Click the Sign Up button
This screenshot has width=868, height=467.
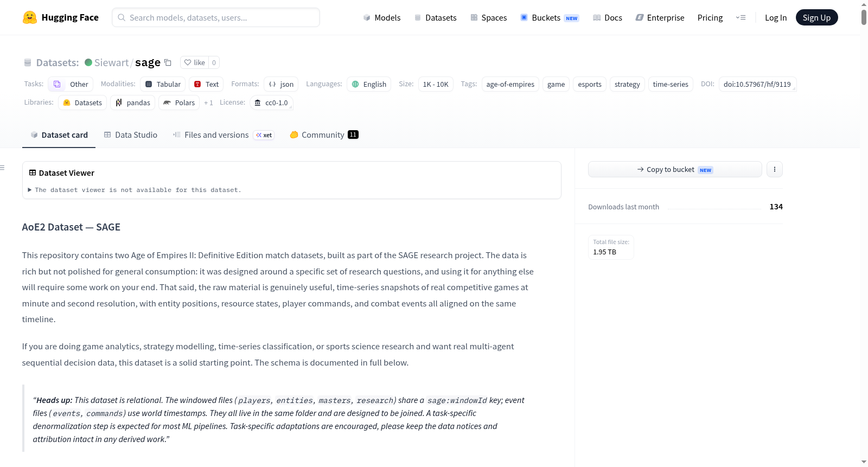click(816, 17)
